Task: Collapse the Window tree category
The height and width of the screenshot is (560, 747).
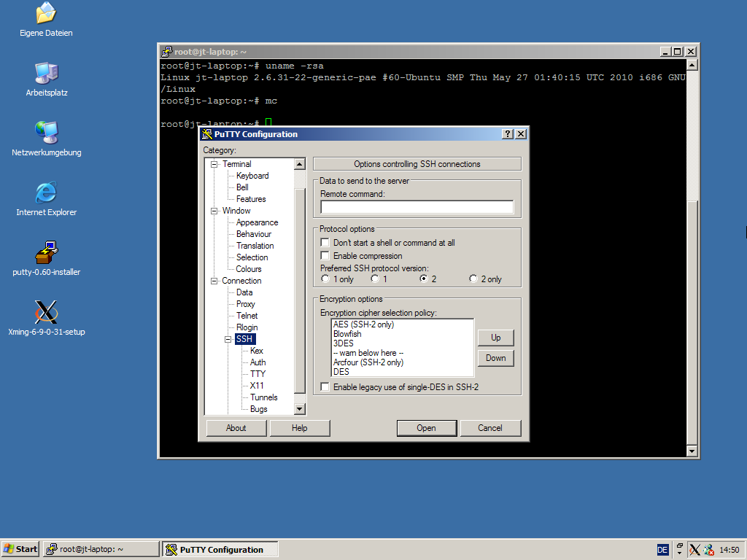Action: pos(214,211)
